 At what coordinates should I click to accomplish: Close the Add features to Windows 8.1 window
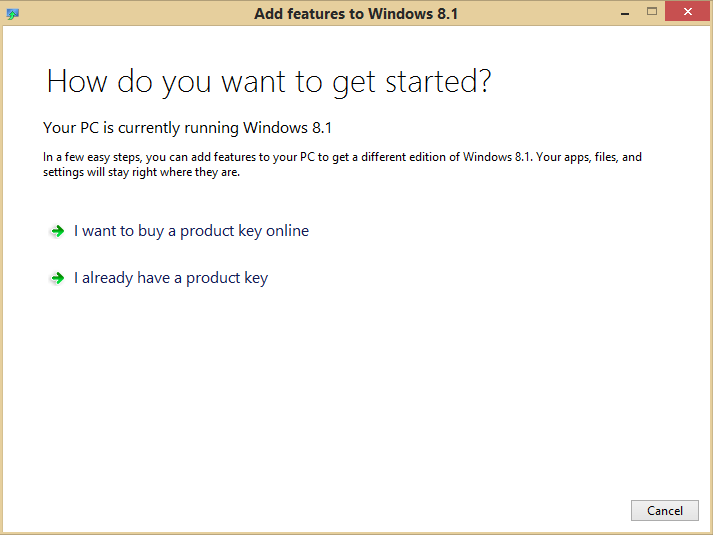pos(688,11)
